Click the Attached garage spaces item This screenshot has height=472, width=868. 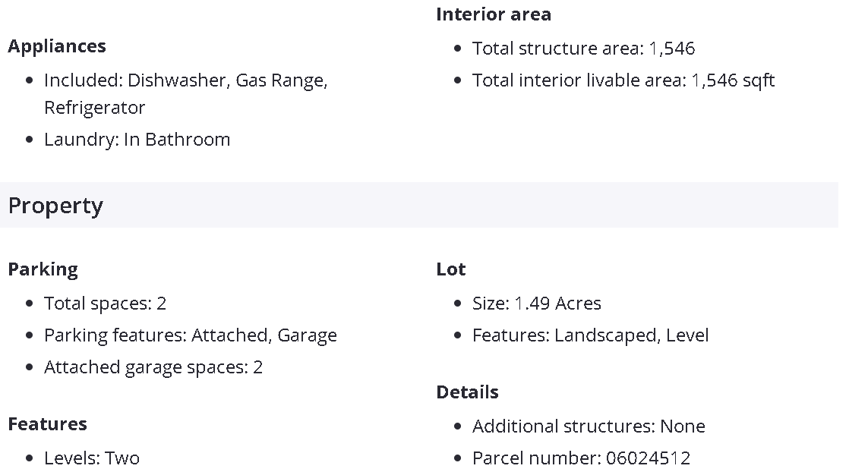click(x=153, y=367)
